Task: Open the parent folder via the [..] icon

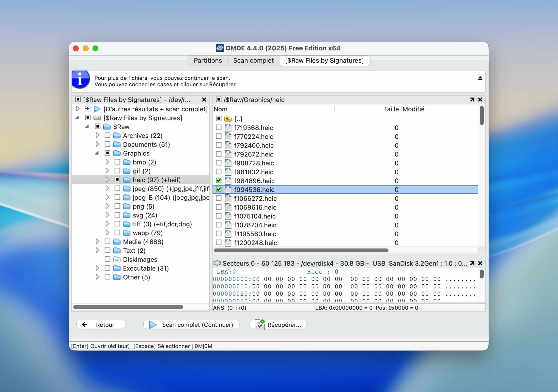Action: 228,119
